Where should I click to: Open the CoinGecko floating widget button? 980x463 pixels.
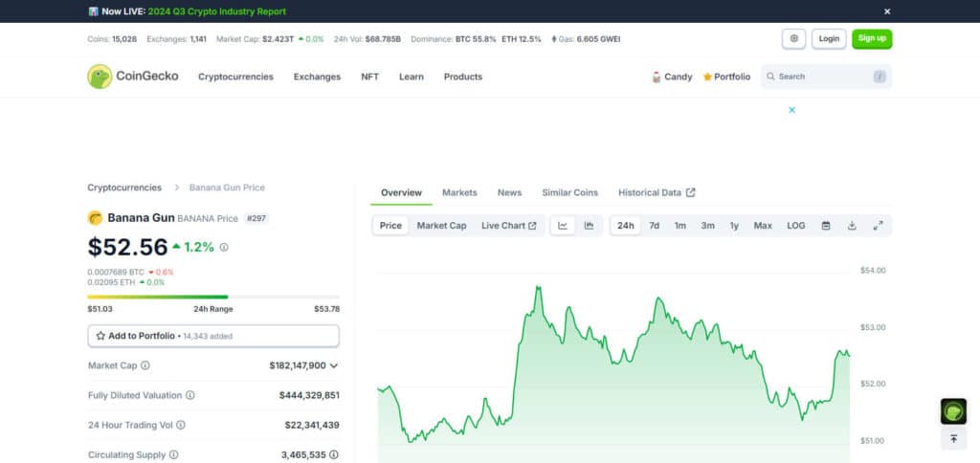pyautogui.click(x=953, y=411)
